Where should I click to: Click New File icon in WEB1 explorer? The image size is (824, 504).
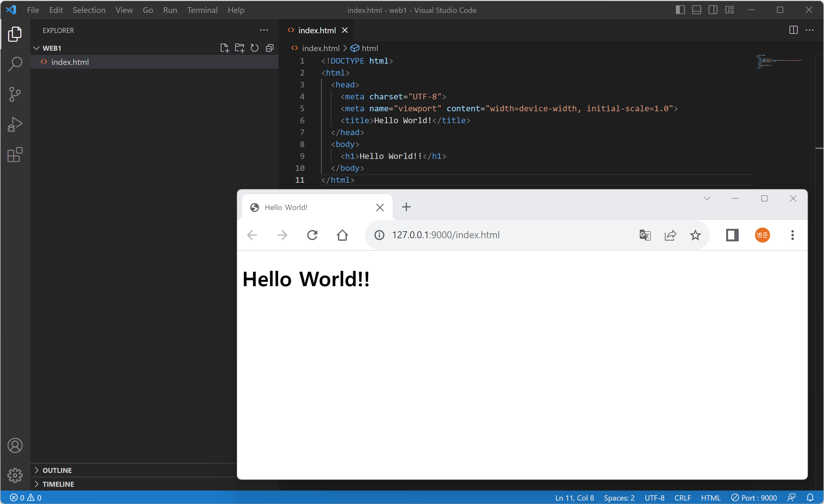(224, 48)
